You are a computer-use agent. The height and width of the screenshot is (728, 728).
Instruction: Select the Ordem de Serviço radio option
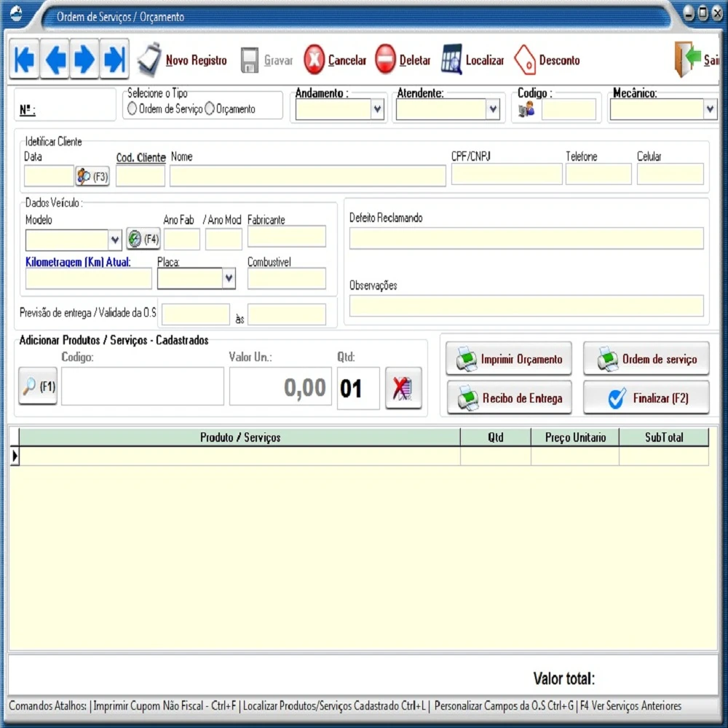click(132, 109)
